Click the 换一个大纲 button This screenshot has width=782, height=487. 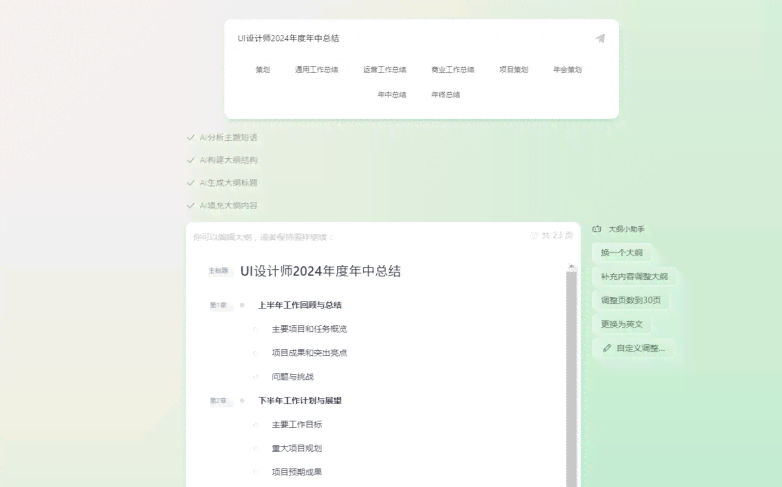click(621, 252)
